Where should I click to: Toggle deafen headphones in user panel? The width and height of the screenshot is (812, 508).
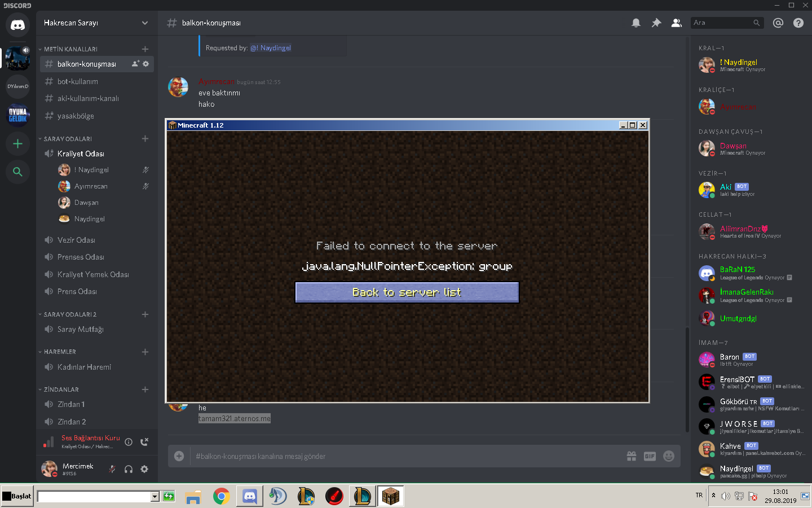click(x=129, y=469)
